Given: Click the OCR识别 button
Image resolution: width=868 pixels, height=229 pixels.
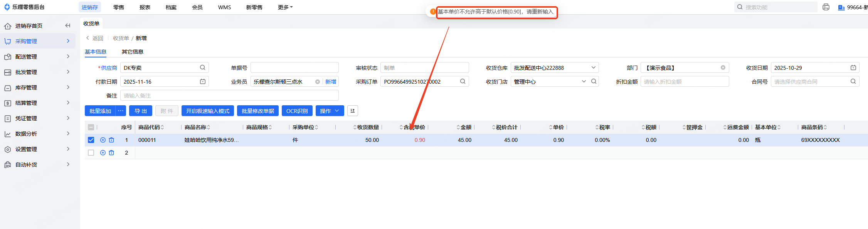Looking at the screenshot, I should tap(297, 111).
